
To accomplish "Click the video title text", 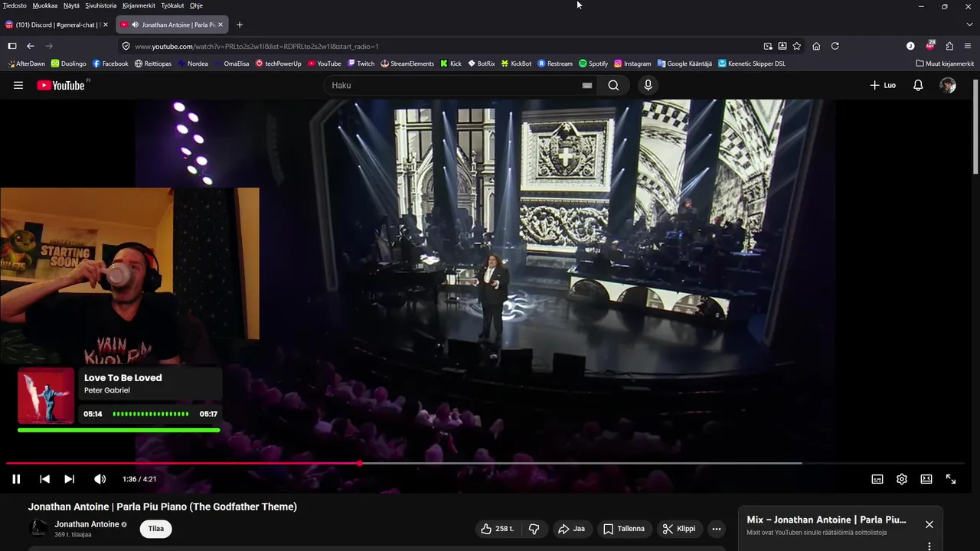I will (162, 507).
